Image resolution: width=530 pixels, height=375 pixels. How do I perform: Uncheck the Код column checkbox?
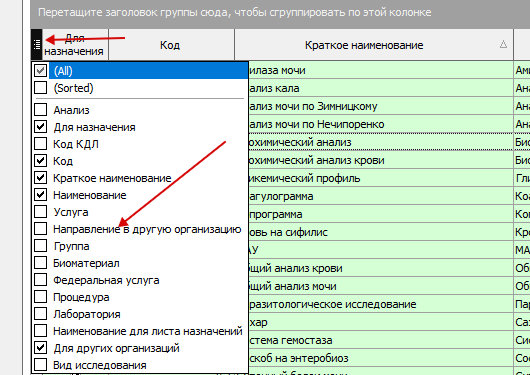tap(41, 161)
